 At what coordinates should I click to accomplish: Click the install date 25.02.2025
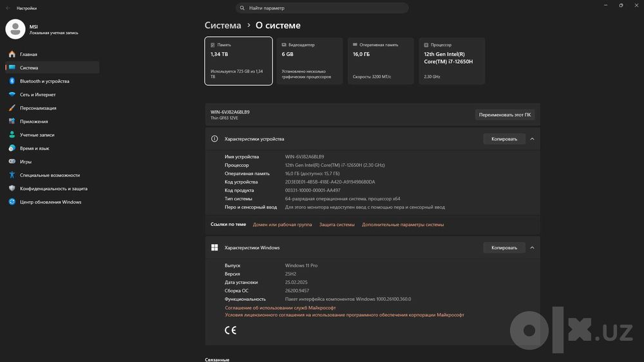(296, 282)
